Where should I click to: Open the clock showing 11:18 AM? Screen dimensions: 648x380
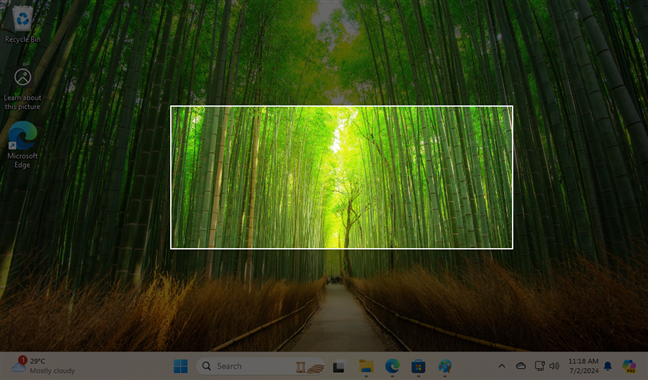[x=583, y=366]
